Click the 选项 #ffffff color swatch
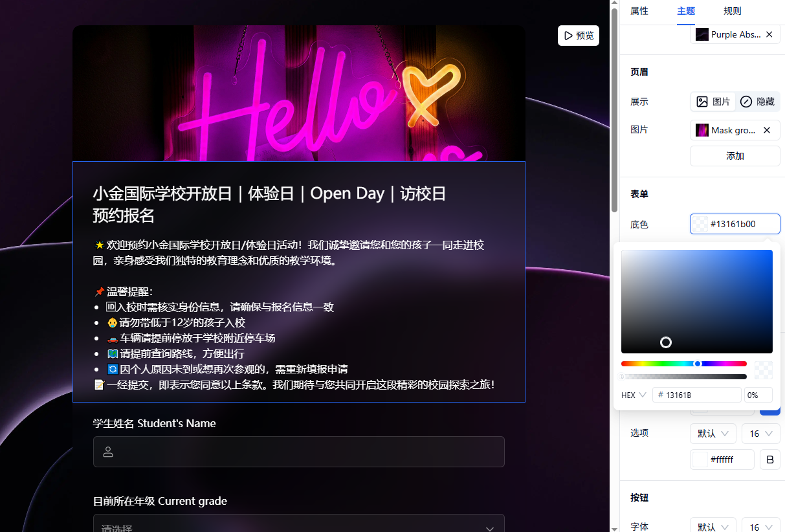Viewport: 785px width, 532px height. [700, 460]
